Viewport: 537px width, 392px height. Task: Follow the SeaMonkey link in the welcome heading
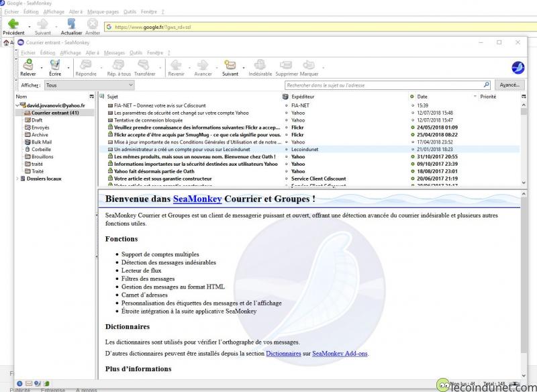(x=197, y=199)
